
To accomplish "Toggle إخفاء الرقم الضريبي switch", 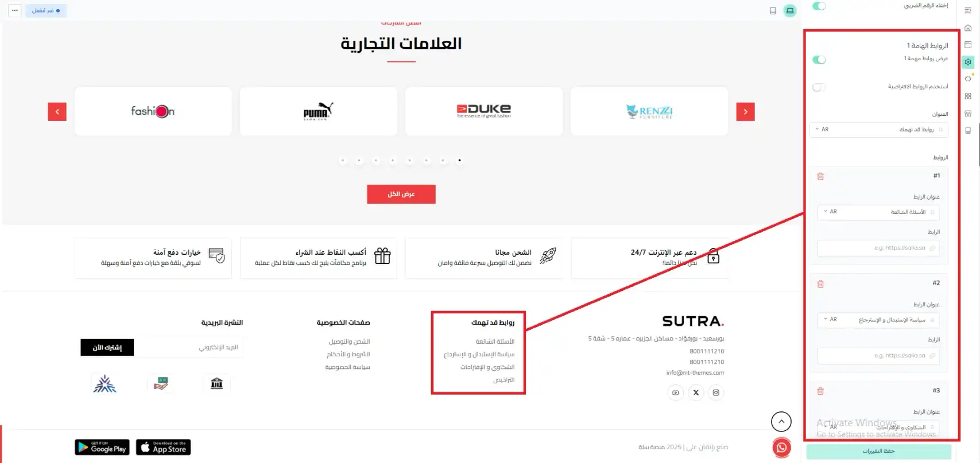I will point(819,6).
